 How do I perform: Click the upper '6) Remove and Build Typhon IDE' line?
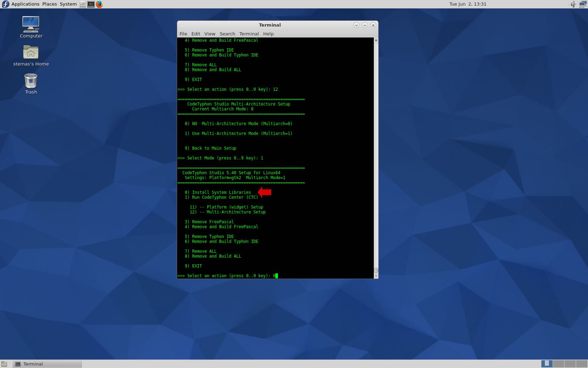221,55
